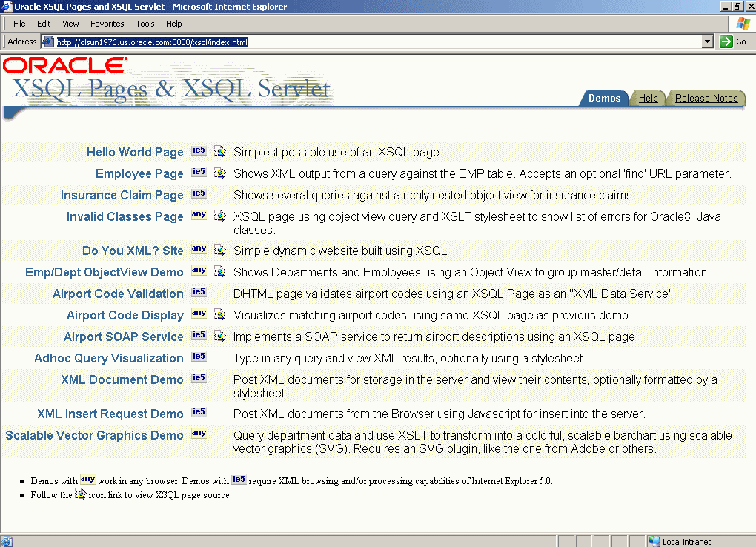The height and width of the screenshot is (547, 756).
Task: Click the source icon next to Hello World Page
Action: pyautogui.click(x=219, y=150)
